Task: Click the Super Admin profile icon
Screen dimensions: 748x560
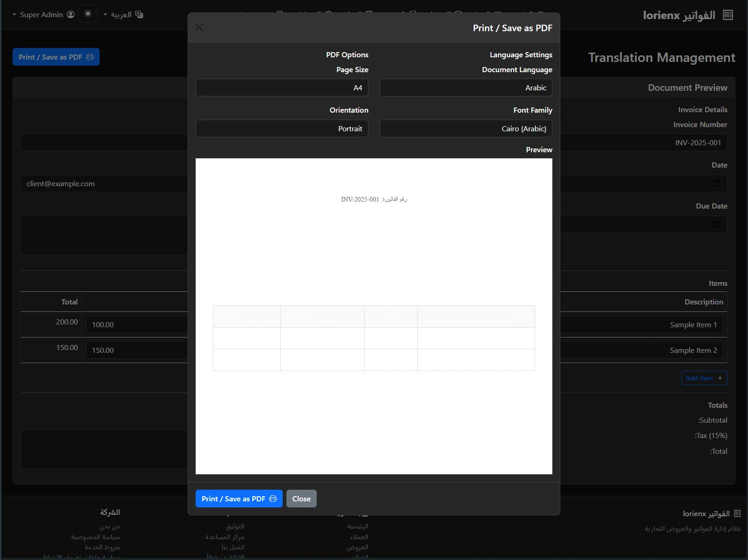Action: (70, 14)
